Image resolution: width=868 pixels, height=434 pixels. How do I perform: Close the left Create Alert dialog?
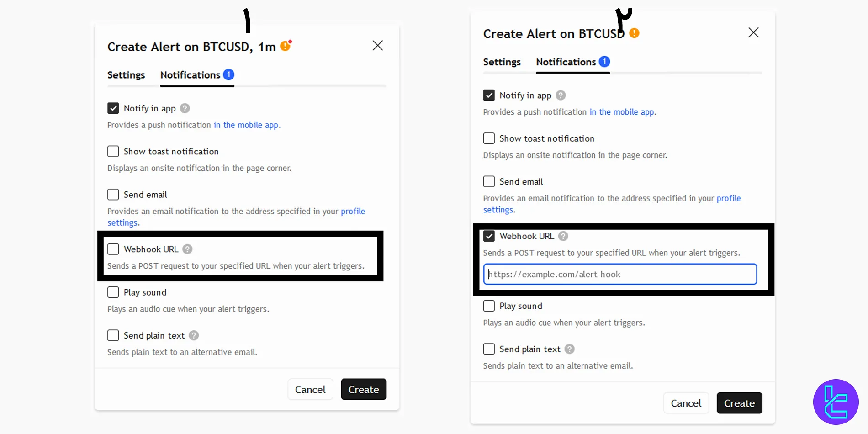pyautogui.click(x=377, y=46)
